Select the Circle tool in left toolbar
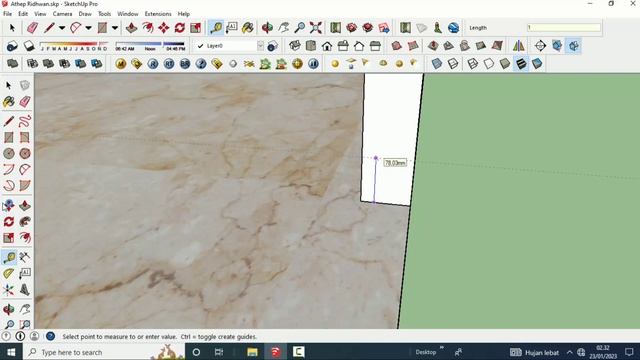Screen dimensions: 640x360 pos(9,153)
